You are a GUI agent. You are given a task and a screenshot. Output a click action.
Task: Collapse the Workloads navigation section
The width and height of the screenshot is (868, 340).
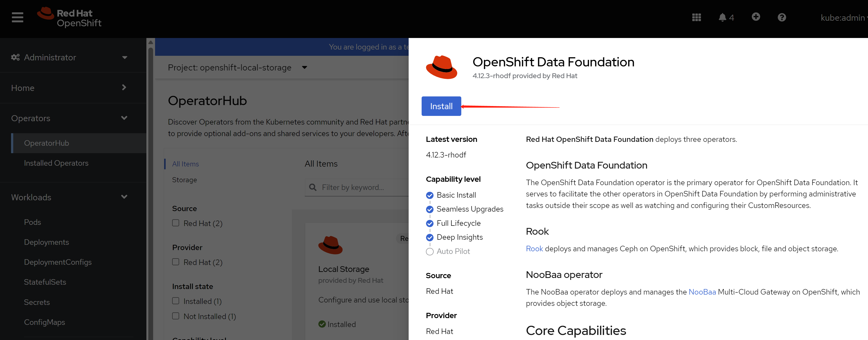point(124,197)
